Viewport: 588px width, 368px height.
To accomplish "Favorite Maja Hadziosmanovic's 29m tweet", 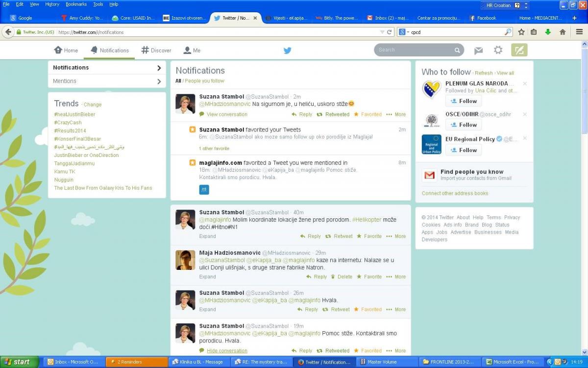I will [369, 277].
